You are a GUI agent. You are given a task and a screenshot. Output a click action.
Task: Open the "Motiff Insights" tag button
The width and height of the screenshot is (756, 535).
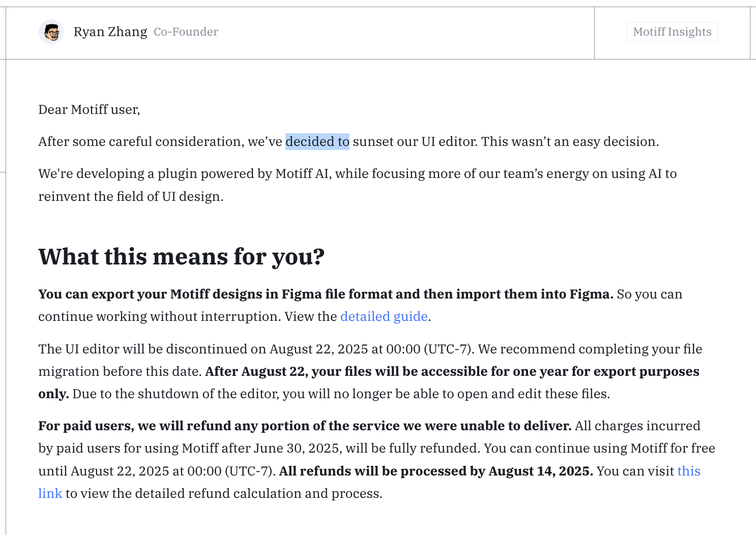pos(672,32)
